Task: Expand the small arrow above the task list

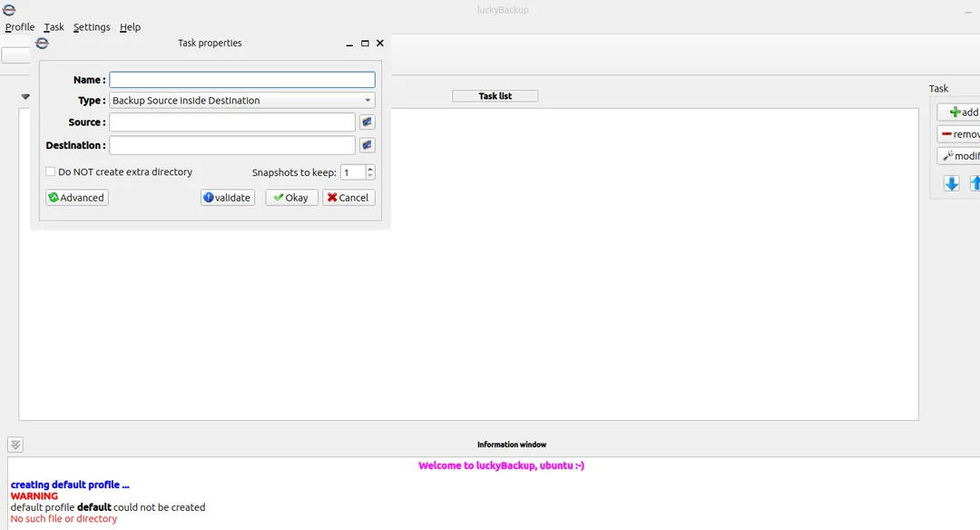Action: click(25, 96)
